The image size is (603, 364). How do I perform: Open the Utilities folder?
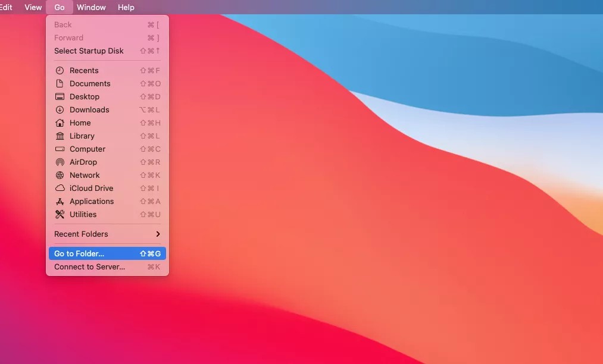(83, 214)
